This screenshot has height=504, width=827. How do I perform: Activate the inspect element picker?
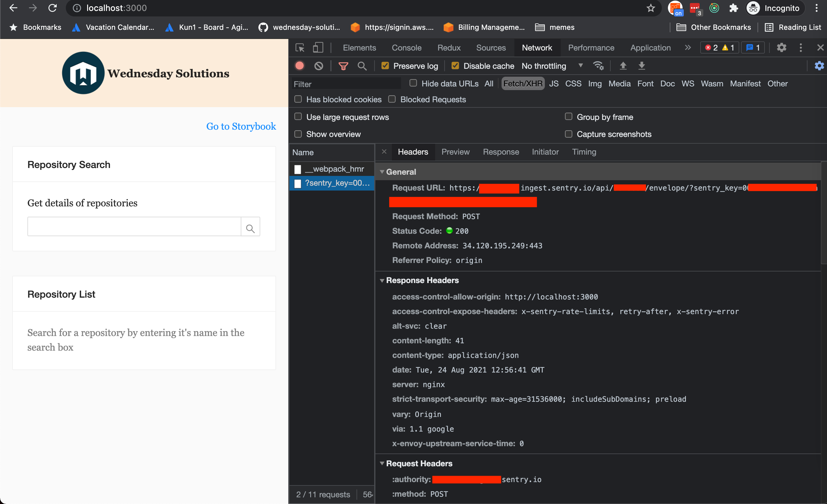[300, 47]
